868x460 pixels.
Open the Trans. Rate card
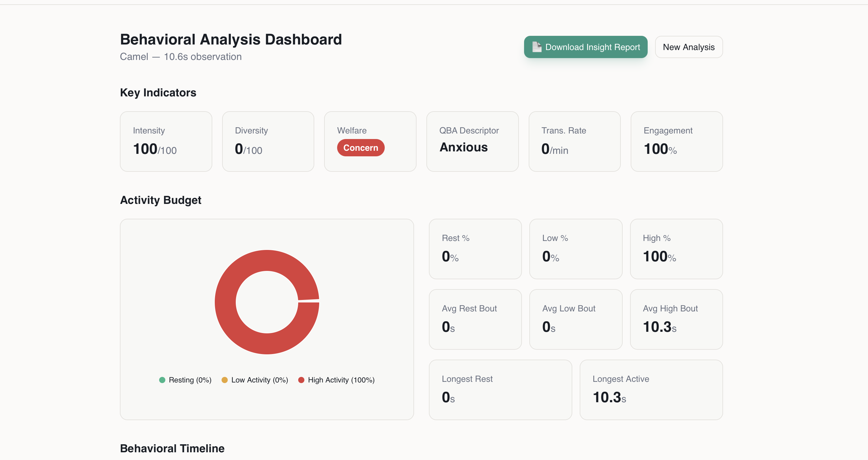(574, 141)
